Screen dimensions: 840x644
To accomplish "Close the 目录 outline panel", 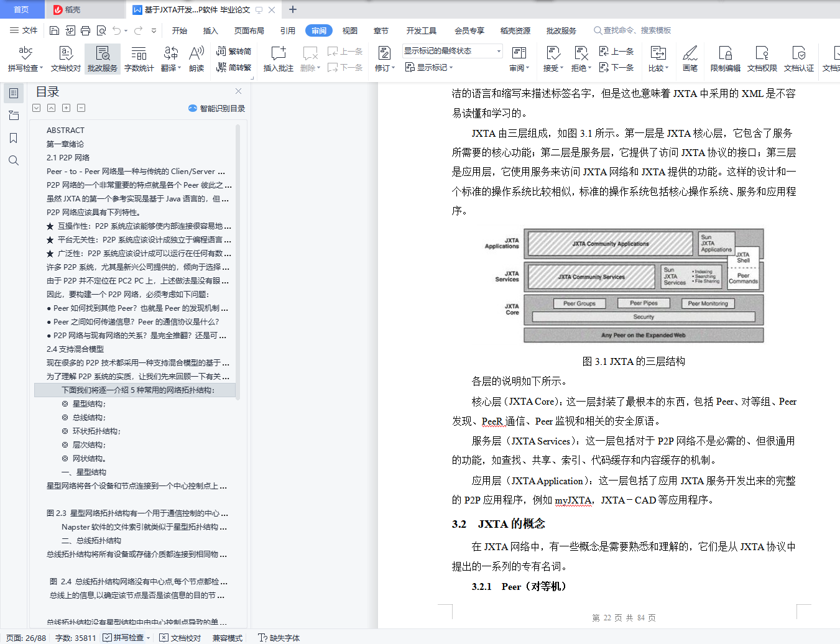I will [238, 91].
